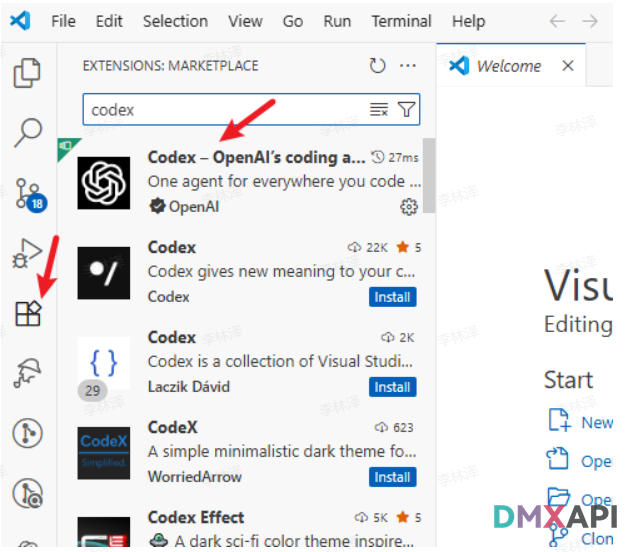Click the 29 extension pack badge

93,391
